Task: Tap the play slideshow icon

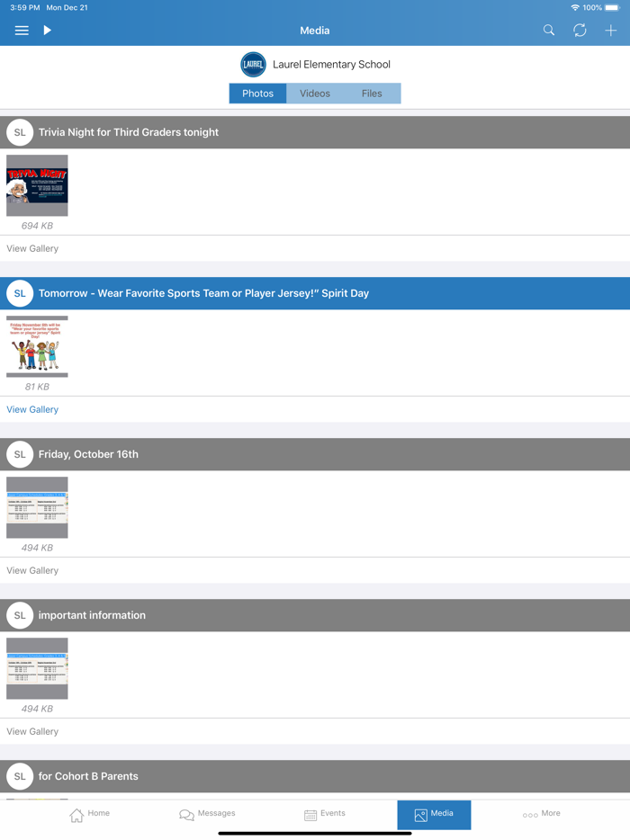Action: point(47,31)
